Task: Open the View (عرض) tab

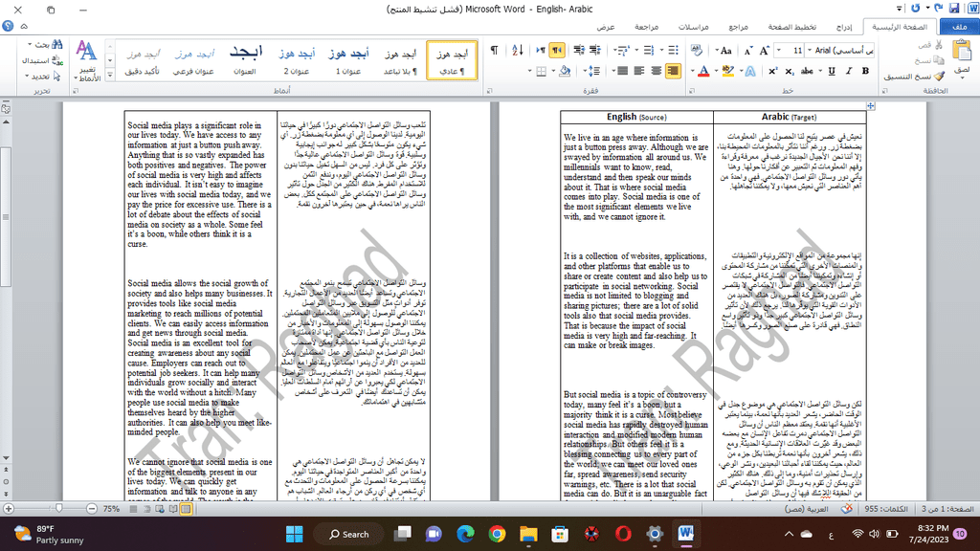Action: pyautogui.click(x=605, y=27)
